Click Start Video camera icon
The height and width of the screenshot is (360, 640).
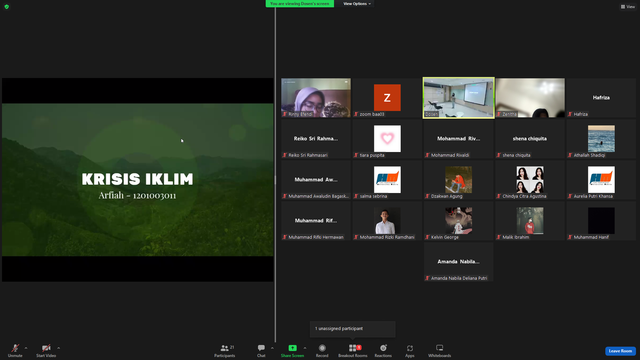[x=46, y=348]
